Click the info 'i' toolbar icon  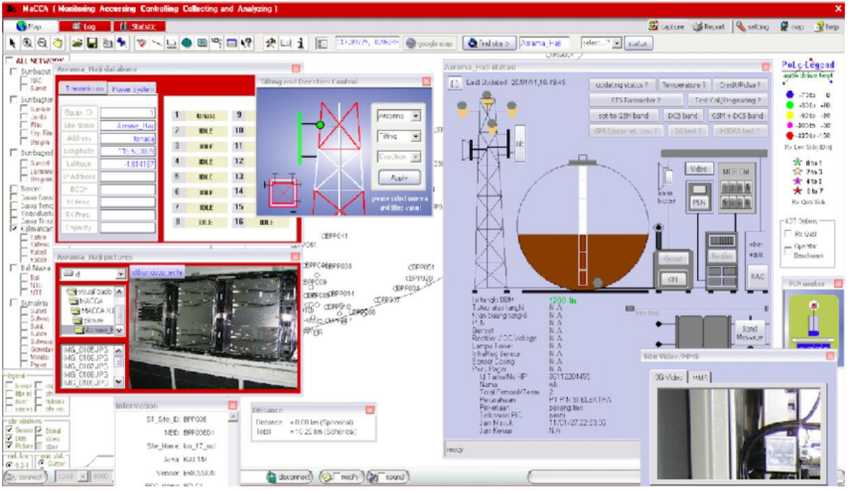pyautogui.click(x=300, y=44)
